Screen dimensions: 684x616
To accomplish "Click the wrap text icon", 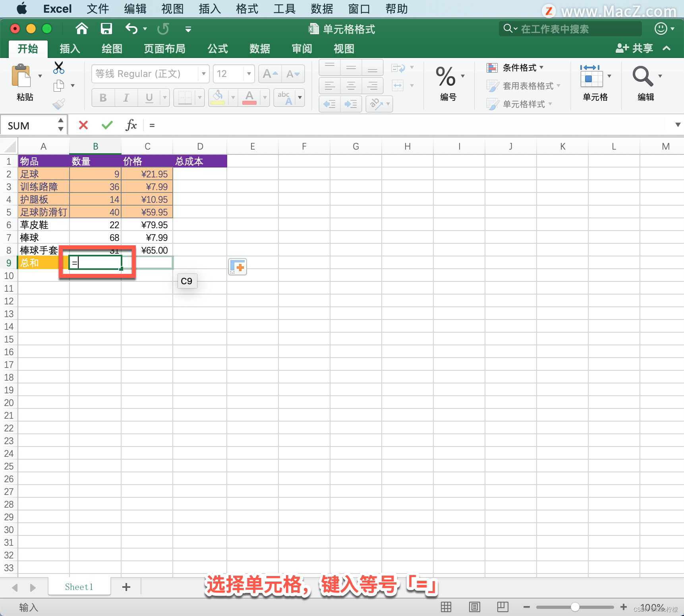I will click(x=398, y=68).
